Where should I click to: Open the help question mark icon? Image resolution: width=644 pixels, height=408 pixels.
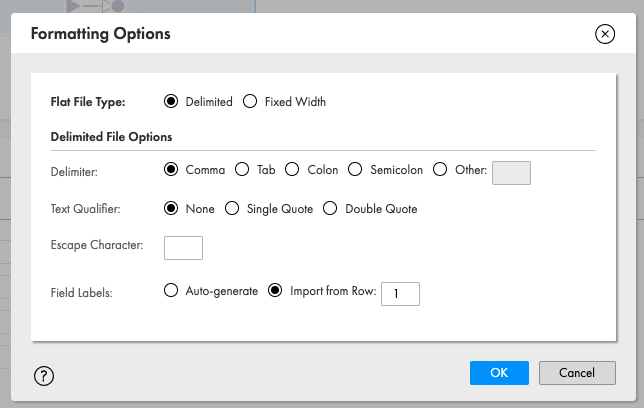pyautogui.click(x=44, y=376)
